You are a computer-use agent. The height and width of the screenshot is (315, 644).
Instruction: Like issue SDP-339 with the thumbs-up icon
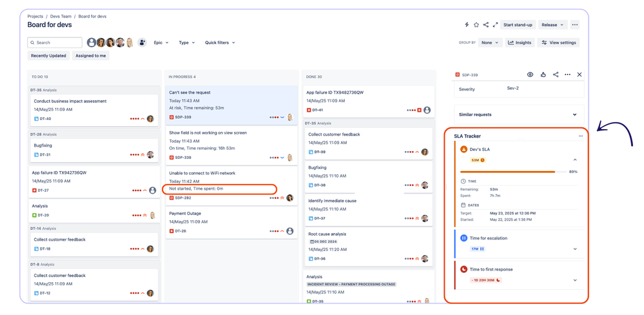click(543, 74)
